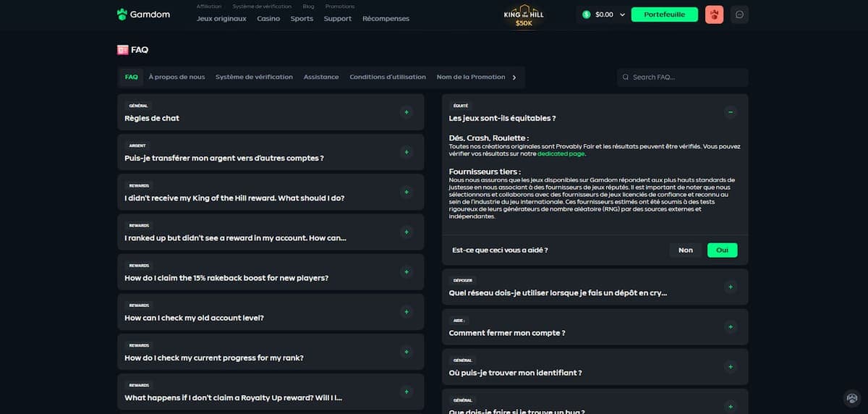Click the tab bar right arrow chevron
The image size is (868, 414).
[514, 77]
